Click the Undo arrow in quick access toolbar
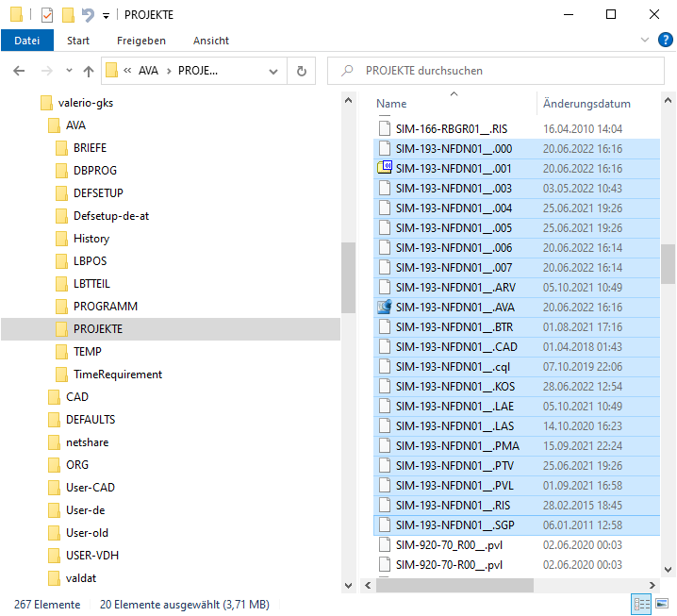This screenshot has height=616, width=677. pyautogui.click(x=88, y=15)
